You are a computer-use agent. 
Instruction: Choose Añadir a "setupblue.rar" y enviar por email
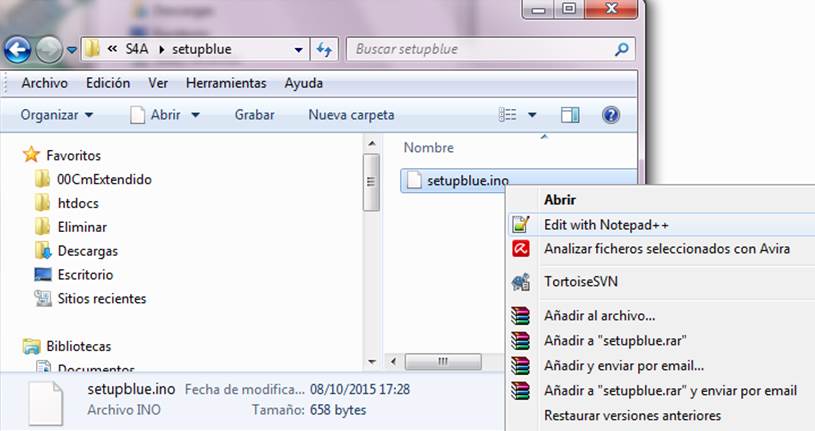point(670,390)
